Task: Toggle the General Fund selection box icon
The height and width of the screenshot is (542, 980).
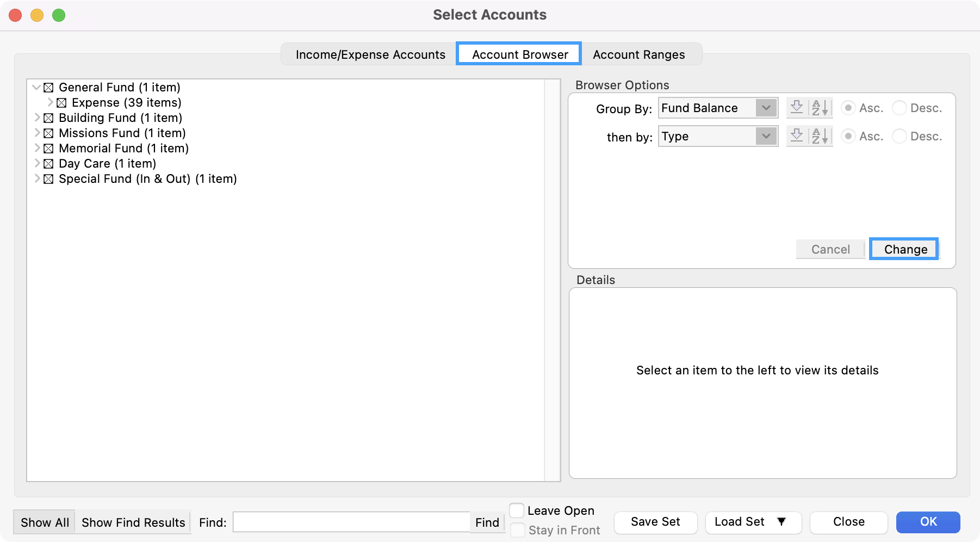Action: [x=48, y=88]
